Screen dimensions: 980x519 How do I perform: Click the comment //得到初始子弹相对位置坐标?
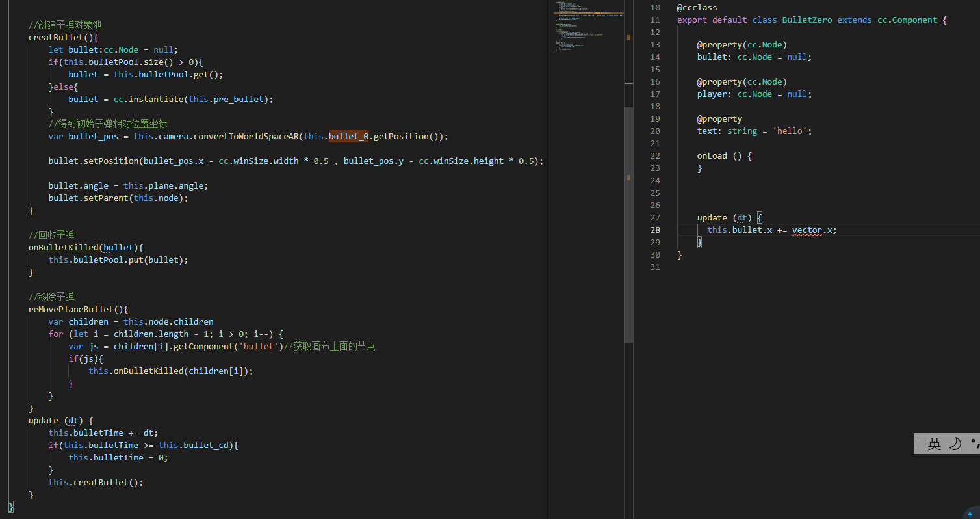click(x=108, y=124)
